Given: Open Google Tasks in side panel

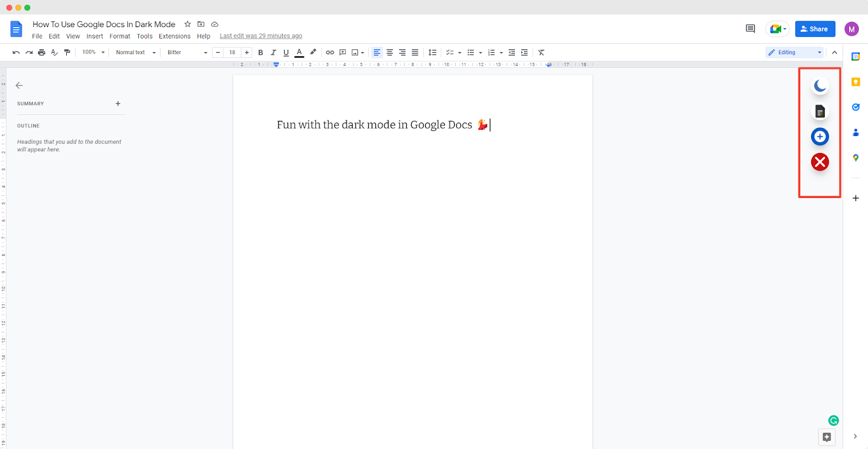Looking at the screenshot, I should [x=856, y=107].
